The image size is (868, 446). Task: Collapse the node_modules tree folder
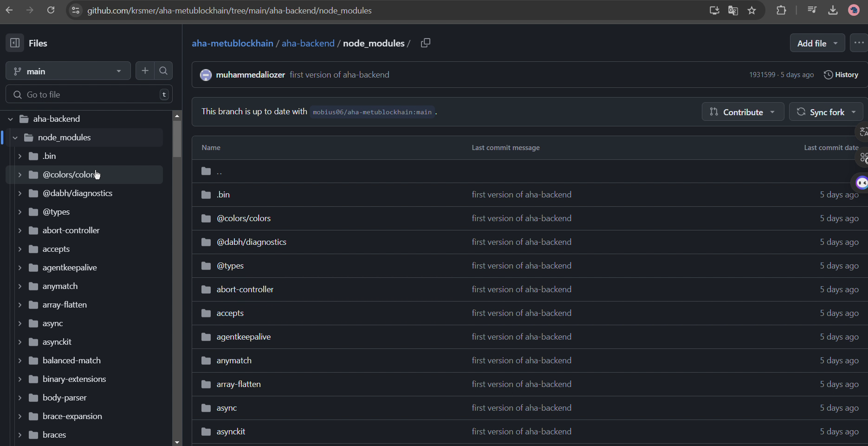pyautogui.click(x=15, y=138)
